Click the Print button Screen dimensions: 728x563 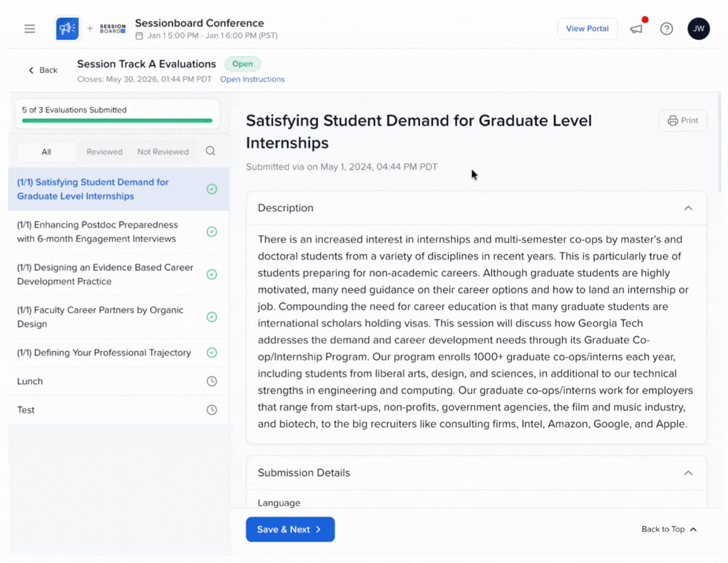(682, 121)
